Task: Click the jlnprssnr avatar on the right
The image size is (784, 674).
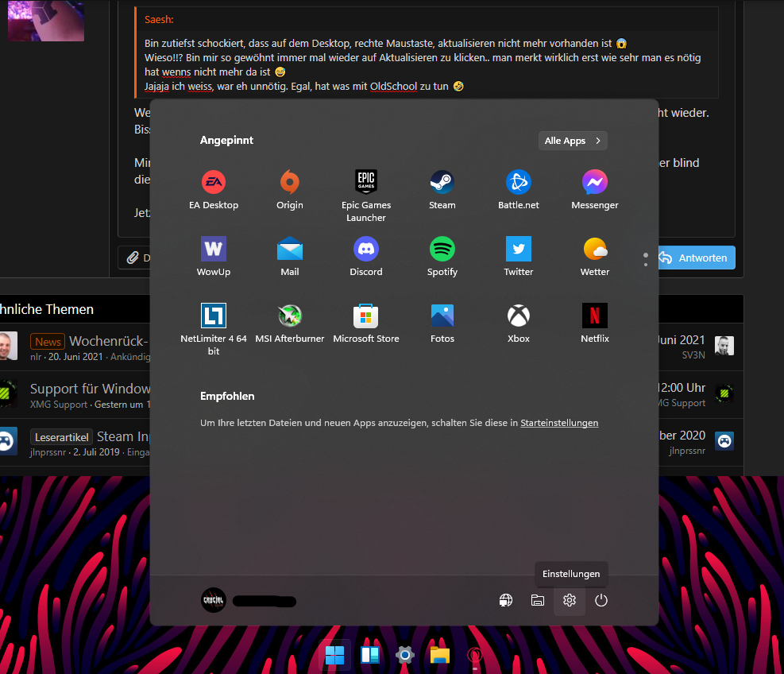Action: point(724,441)
